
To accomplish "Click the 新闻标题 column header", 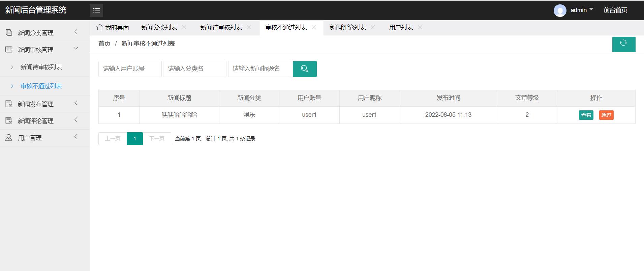I will click(x=179, y=98).
